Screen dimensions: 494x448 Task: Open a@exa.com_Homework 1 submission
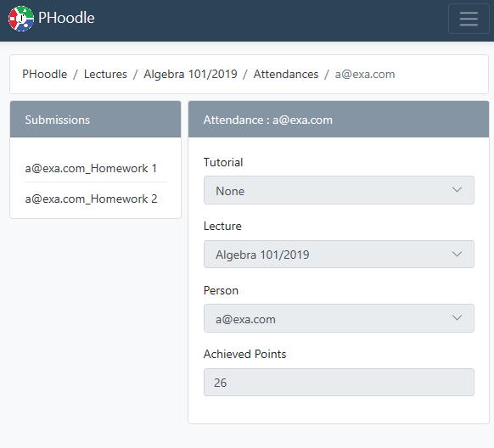91,169
